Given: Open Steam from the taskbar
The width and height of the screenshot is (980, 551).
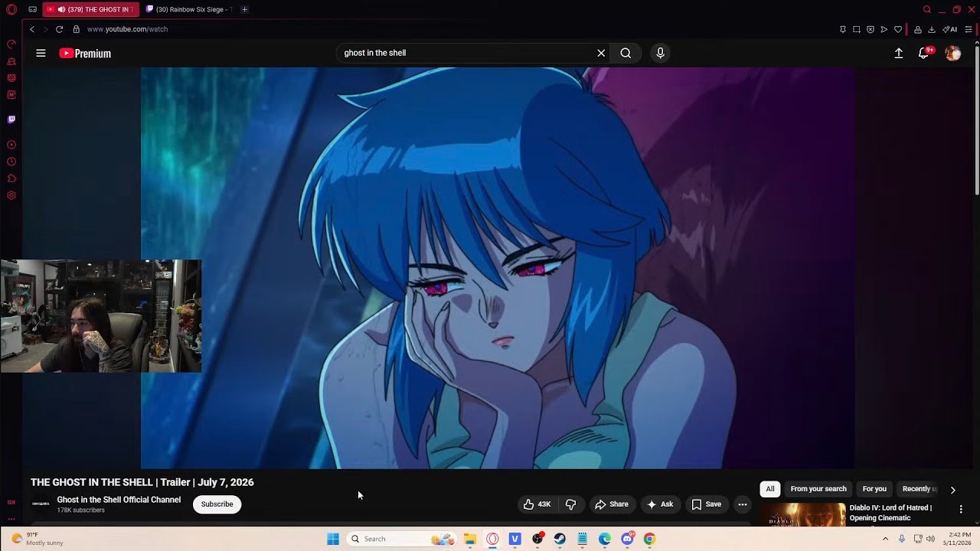Looking at the screenshot, I should (560, 539).
